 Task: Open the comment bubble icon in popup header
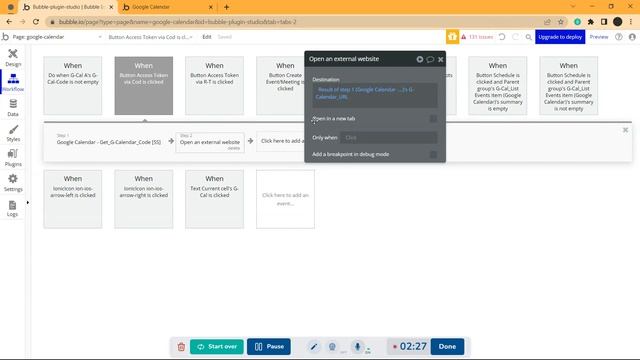click(x=430, y=59)
